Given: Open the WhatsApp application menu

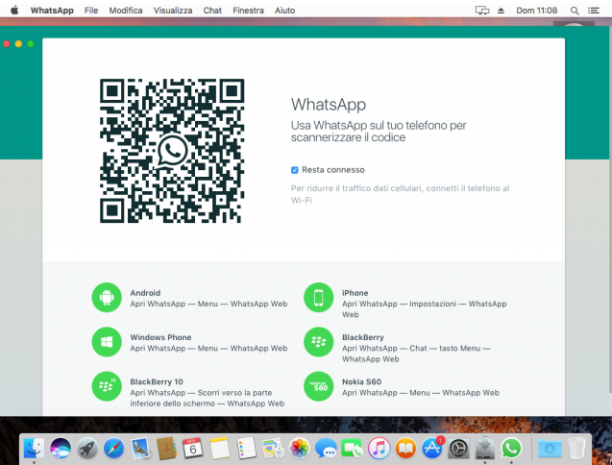Looking at the screenshot, I should click(x=52, y=11).
